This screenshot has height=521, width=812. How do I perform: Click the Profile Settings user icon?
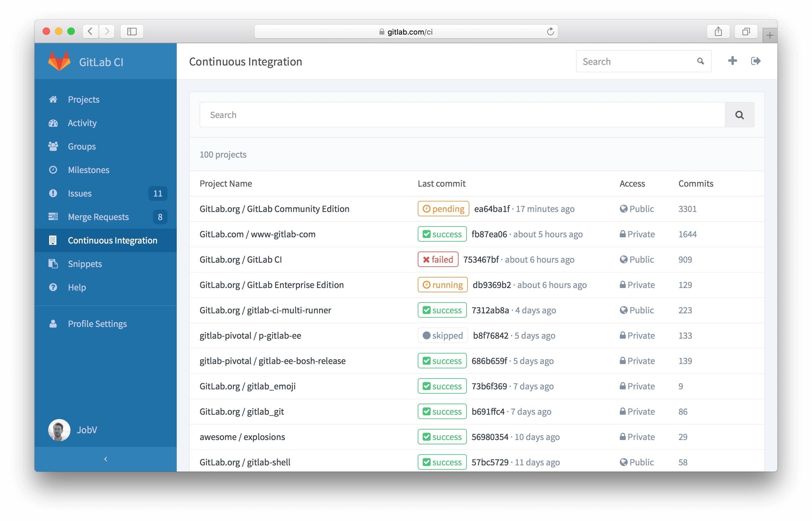point(53,324)
